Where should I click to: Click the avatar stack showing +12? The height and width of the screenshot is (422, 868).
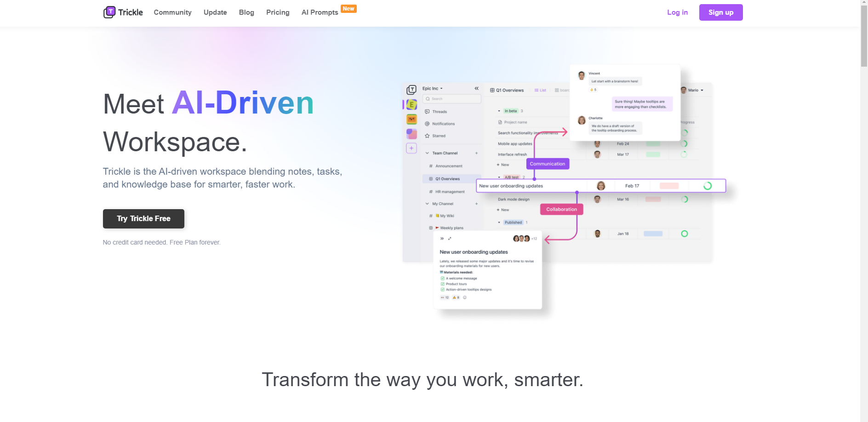pos(525,239)
